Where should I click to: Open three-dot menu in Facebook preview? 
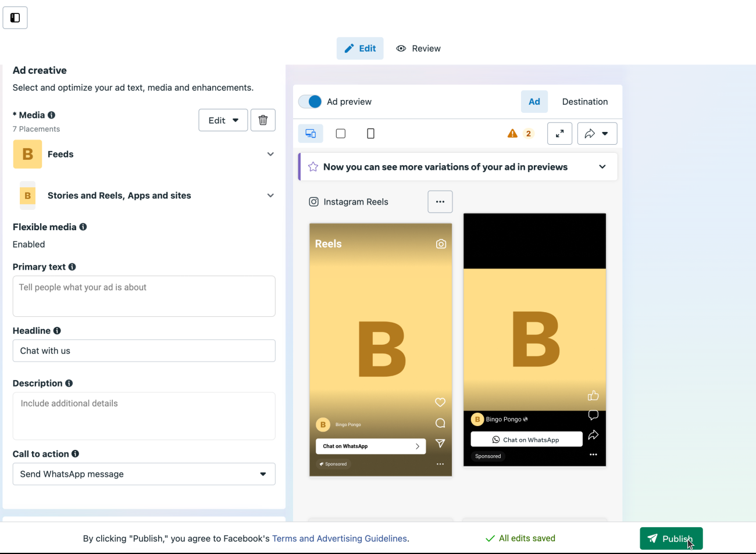593,455
